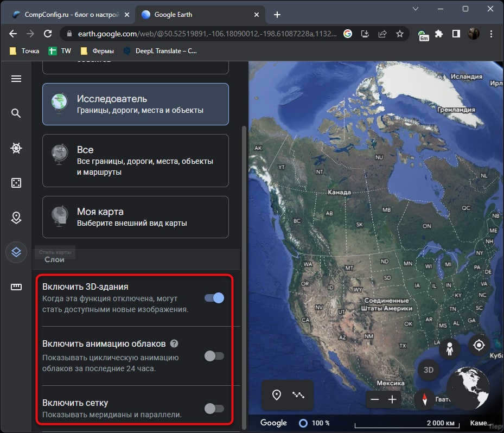
Task: Reload the current page
Action: click(48, 34)
